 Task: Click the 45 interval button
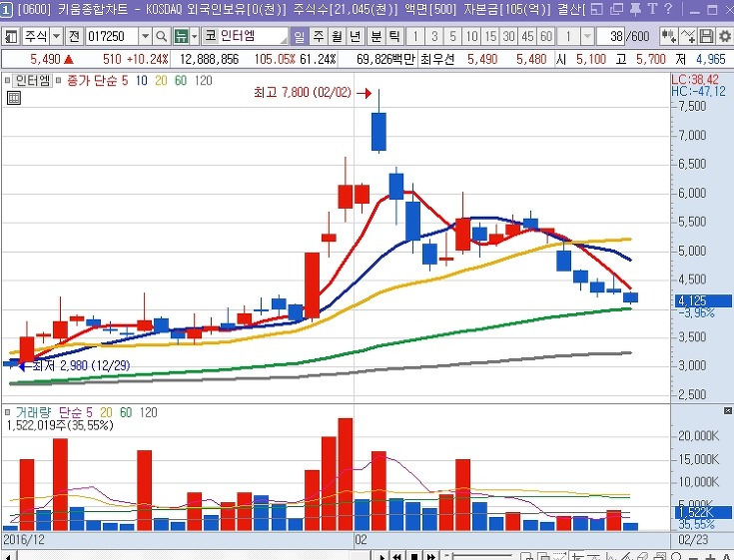click(x=527, y=36)
